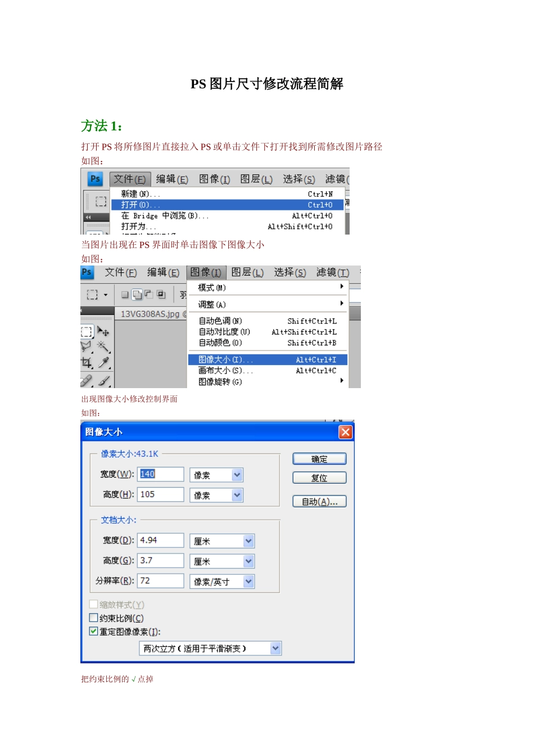This screenshot has width=534, height=756.
Task: Select the rectangular marquee preset icon in options bar
Action: click(x=92, y=294)
